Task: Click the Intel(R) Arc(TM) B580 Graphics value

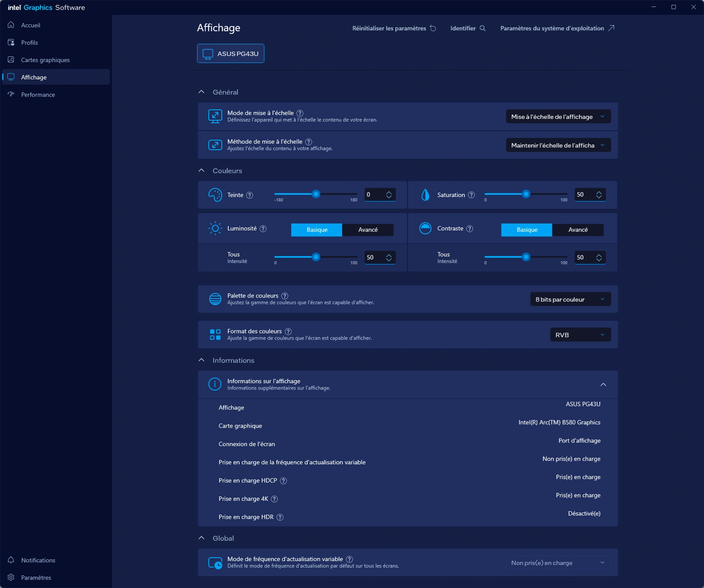Action: pos(559,422)
